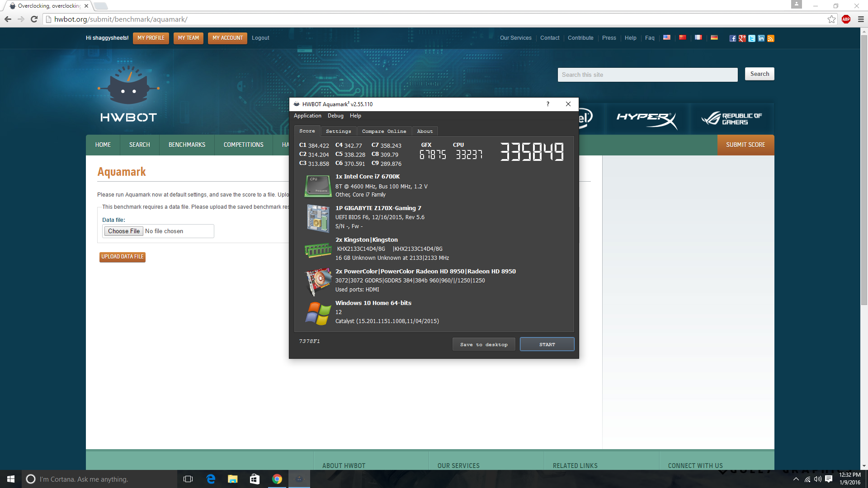Open the Wi-Fi network tray icon
Screen dimensions: 868x488
pos(807,479)
